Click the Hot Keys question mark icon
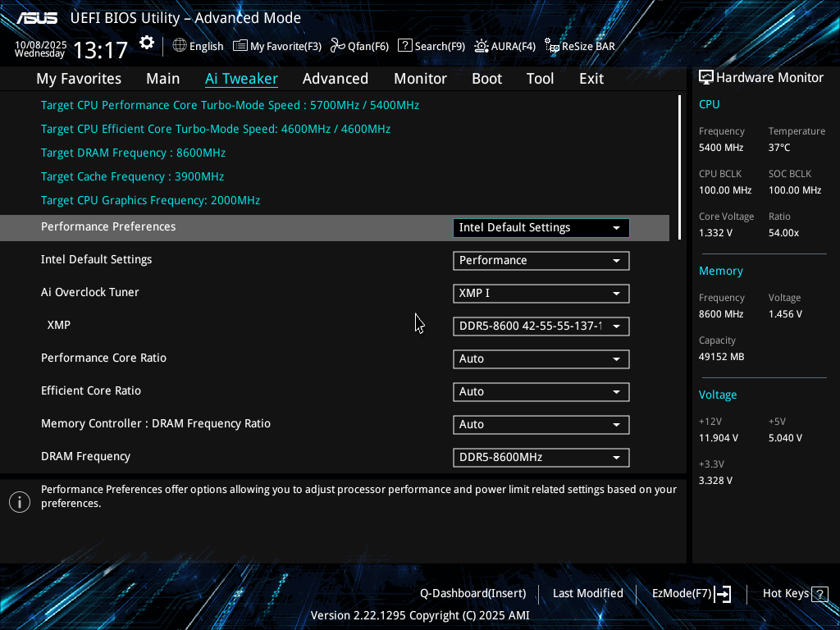Image resolution: width=840 pixels, height=630 pixels. click(819, 593)
